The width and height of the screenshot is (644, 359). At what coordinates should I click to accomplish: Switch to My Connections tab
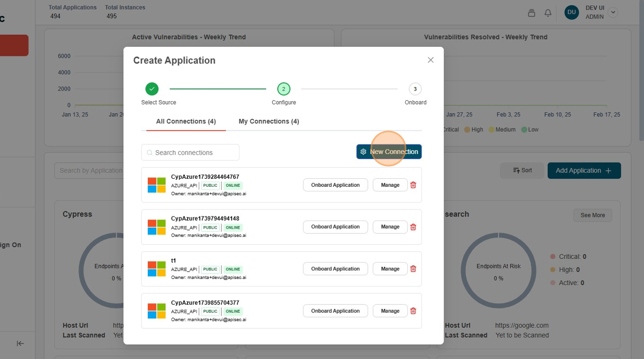269,121
